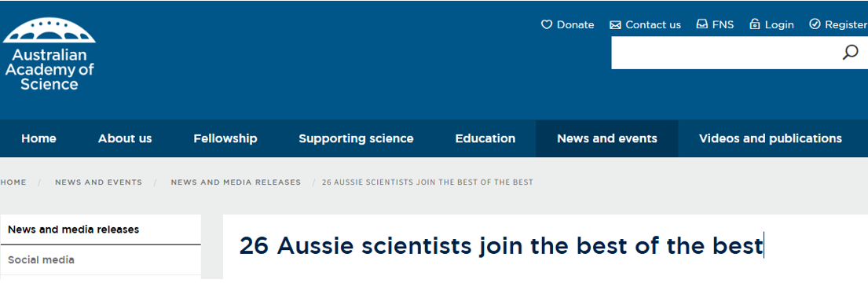Follow the NEWS AND MEDIA RELEASES breadcrumb

[x=236, y=182]
